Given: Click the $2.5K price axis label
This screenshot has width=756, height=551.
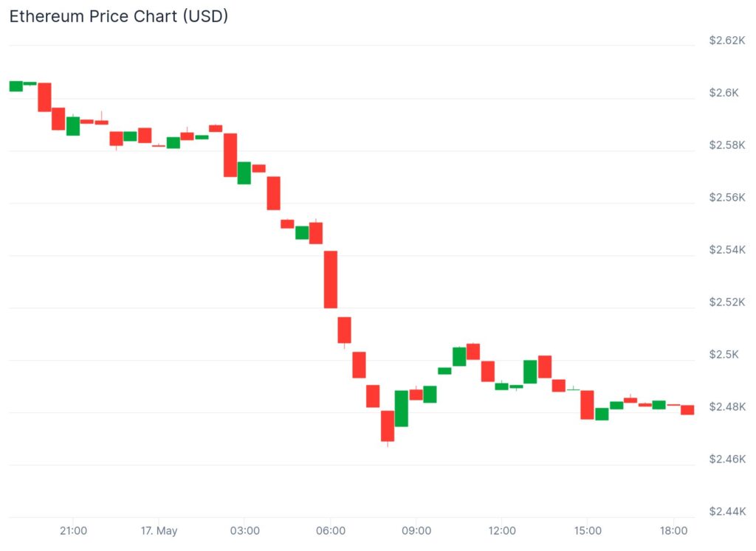Looking at the screenshot, I should [724, 354].
